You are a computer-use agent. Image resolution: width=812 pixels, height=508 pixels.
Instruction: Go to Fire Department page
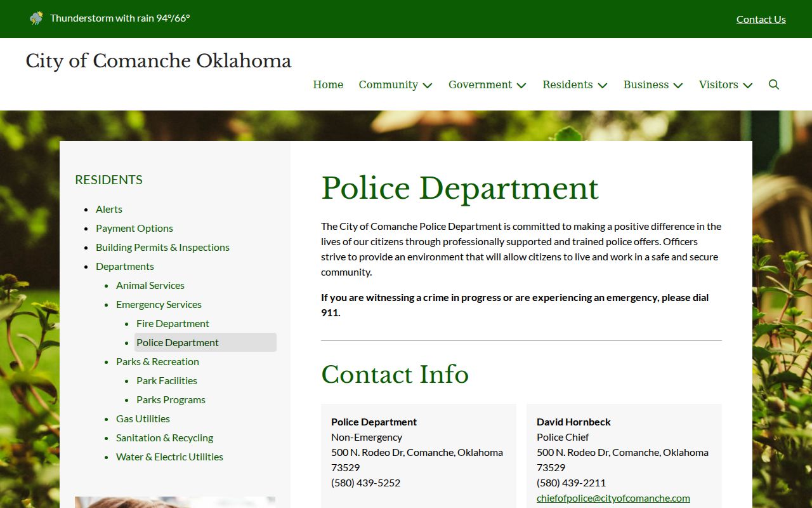pos(173,323)
